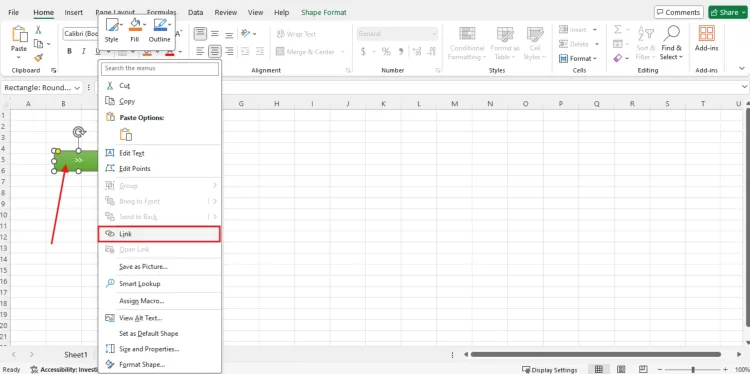Screen dimensions: 750x374
Task: Click the Orientation text angle icon
Action: click(x=246, y=33)
